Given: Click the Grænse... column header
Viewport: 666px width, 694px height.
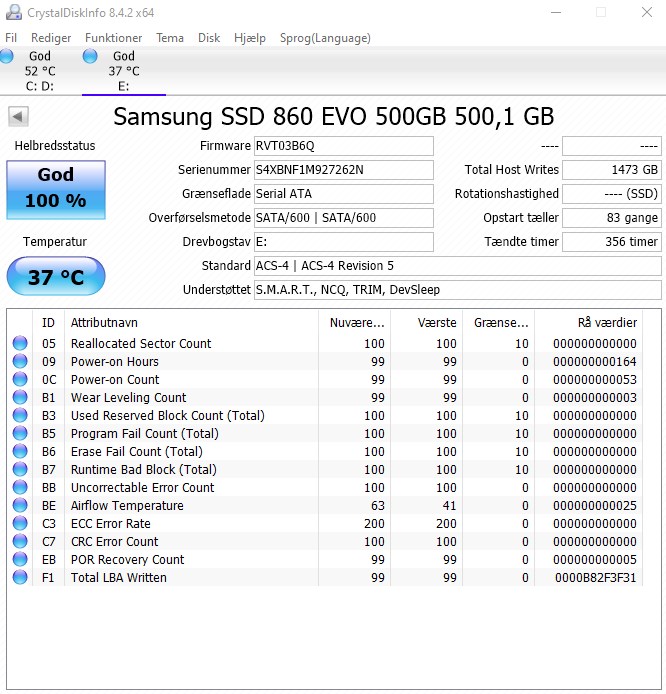Looking at the screenshot, I should click(499, 323).
